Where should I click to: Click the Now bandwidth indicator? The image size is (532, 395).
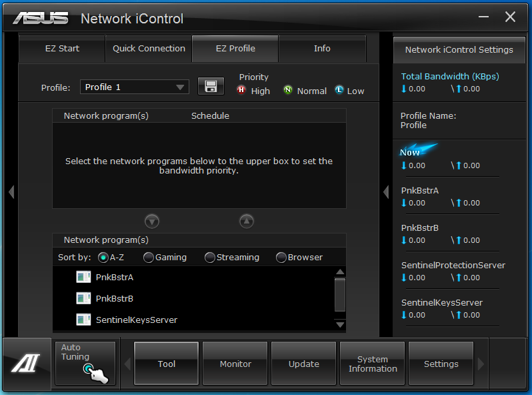point(417,150)
